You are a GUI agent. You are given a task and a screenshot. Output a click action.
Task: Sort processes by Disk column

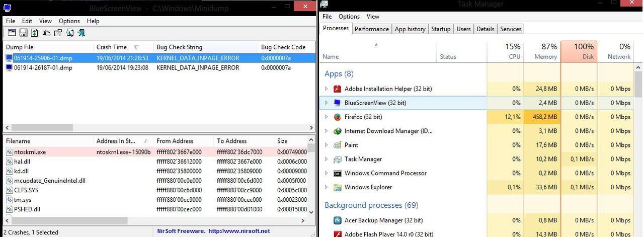579,52
